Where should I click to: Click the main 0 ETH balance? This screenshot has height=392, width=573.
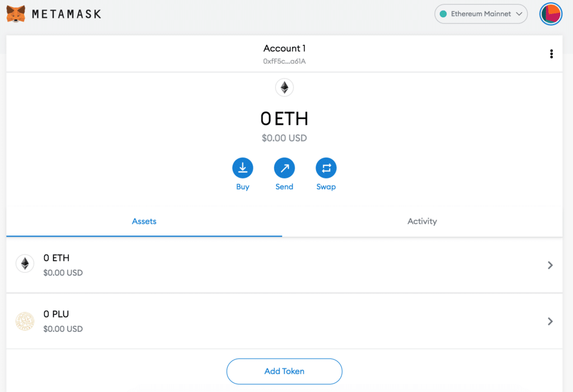284,119
